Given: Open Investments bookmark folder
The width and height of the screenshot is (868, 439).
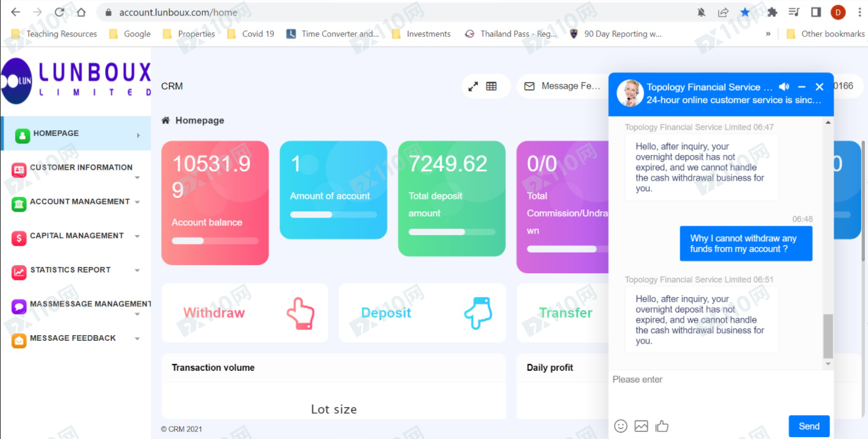Looking at the screenshot, I should 421,34.
